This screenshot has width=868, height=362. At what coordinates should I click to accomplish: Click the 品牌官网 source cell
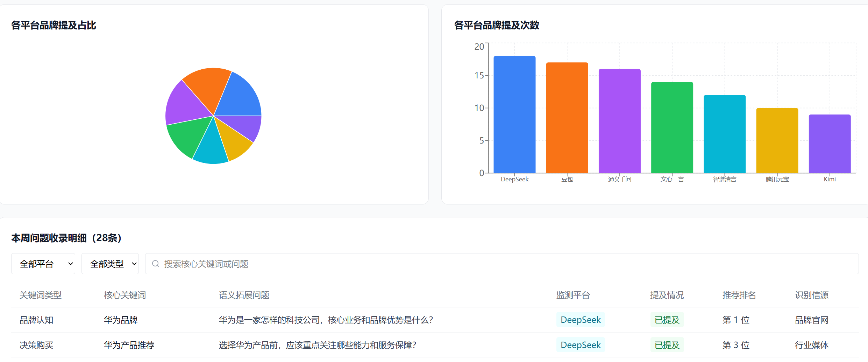tap(812, 320)
